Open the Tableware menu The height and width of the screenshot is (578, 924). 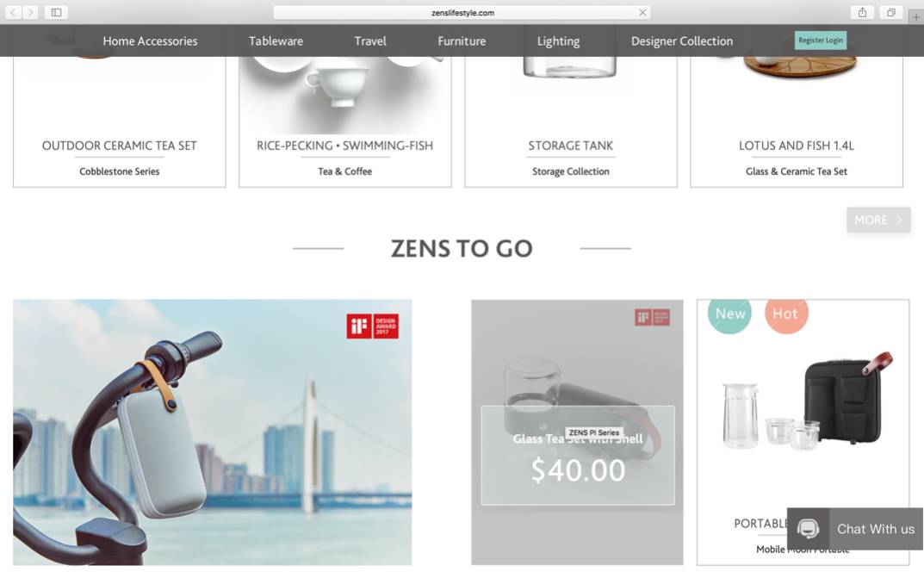(x=276, y=41)
